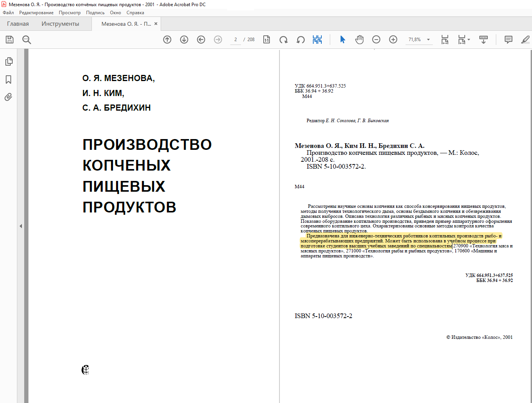Open the Файл menu
The width and height of the screenshot is (532, 403).
point(8,13)
